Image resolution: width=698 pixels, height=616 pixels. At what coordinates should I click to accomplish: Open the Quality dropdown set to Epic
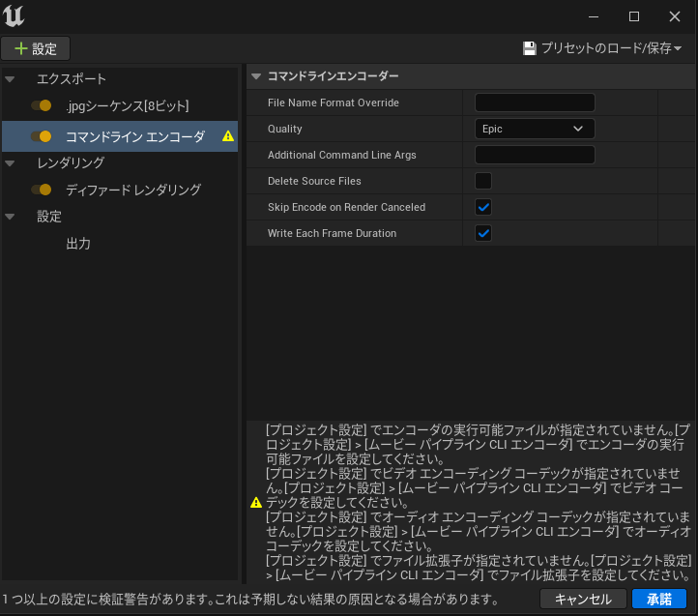coord(534,129)
